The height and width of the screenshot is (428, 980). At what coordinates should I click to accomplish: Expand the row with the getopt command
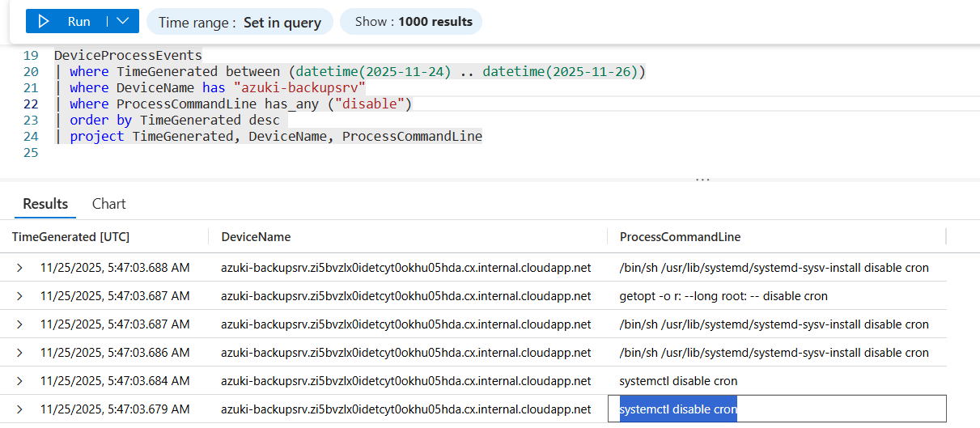coord(19,296)
